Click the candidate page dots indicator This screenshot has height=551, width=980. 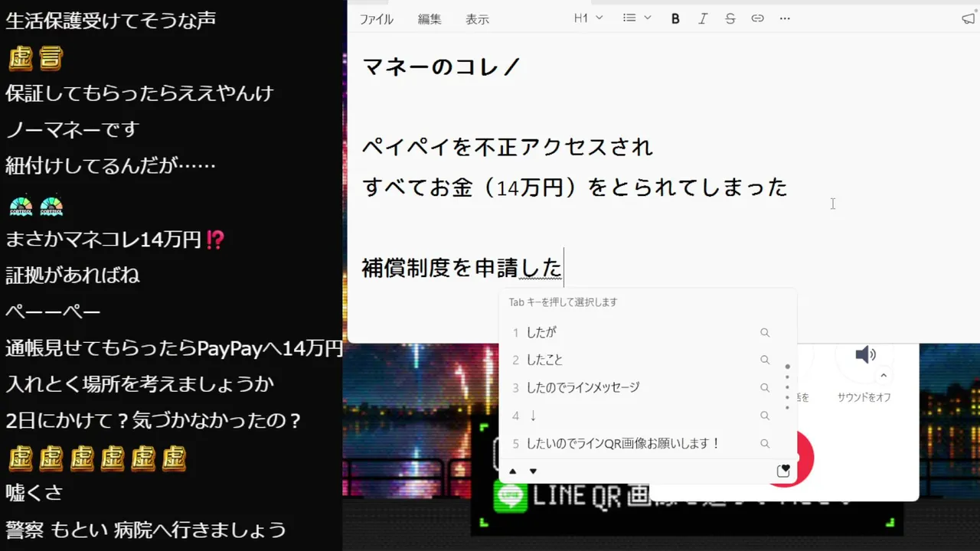coord(787,387)
